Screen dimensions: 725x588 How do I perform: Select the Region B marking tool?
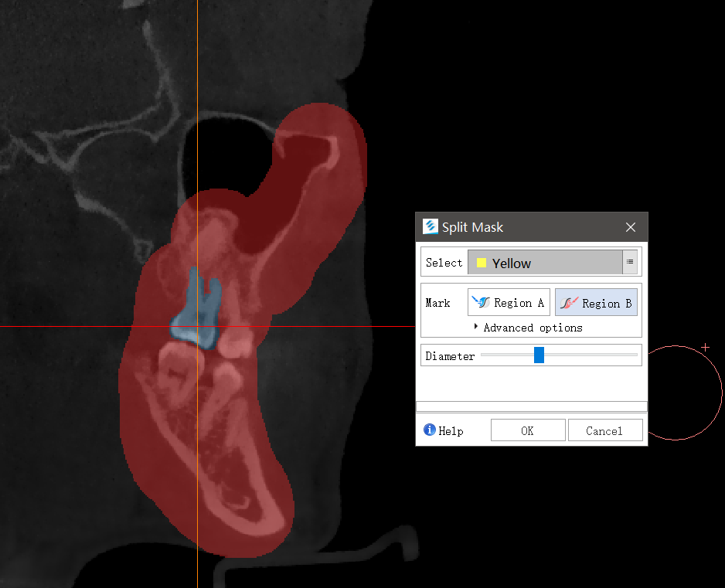[596, 302]
